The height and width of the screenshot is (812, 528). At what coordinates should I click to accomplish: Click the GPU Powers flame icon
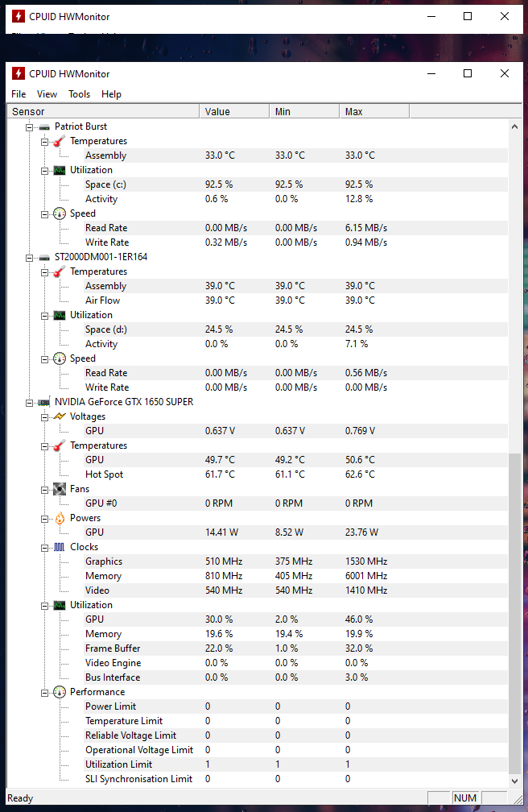coord(59,518)
